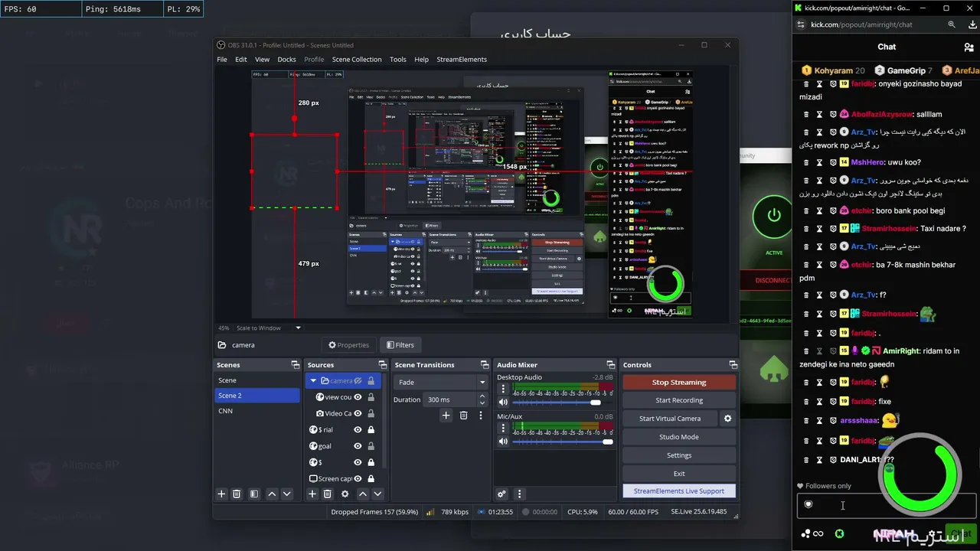Hide the Screen capture source

pyautogui.click(x=358, y=478)
